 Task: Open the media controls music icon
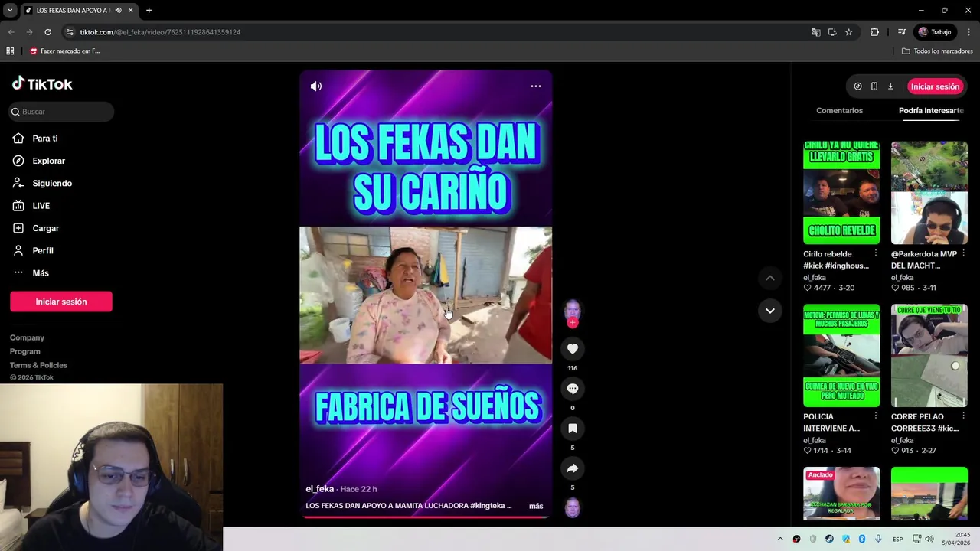pyautogui.click(x=901, y=32)
